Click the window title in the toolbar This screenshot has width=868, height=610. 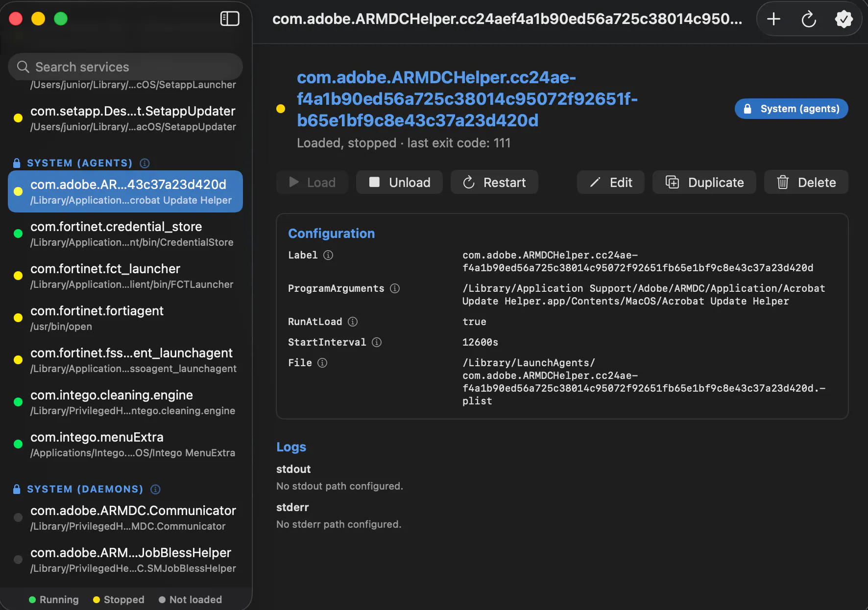(507, 19)
